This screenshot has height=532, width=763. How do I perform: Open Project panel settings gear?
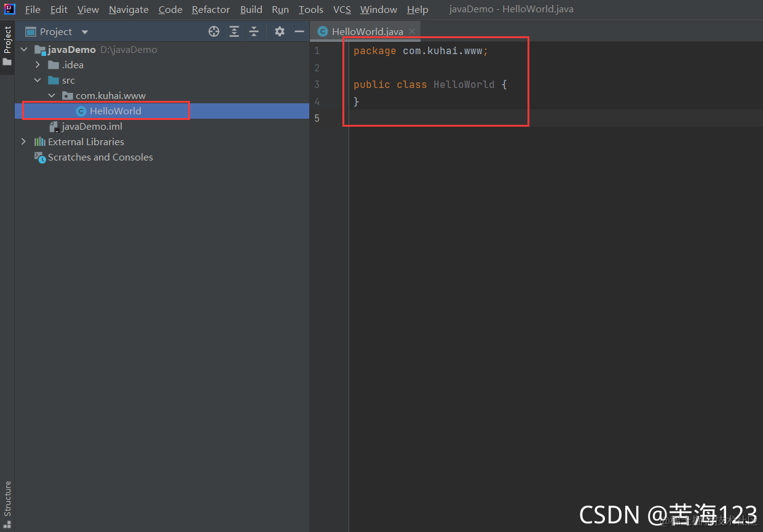[x=280, y=32]
